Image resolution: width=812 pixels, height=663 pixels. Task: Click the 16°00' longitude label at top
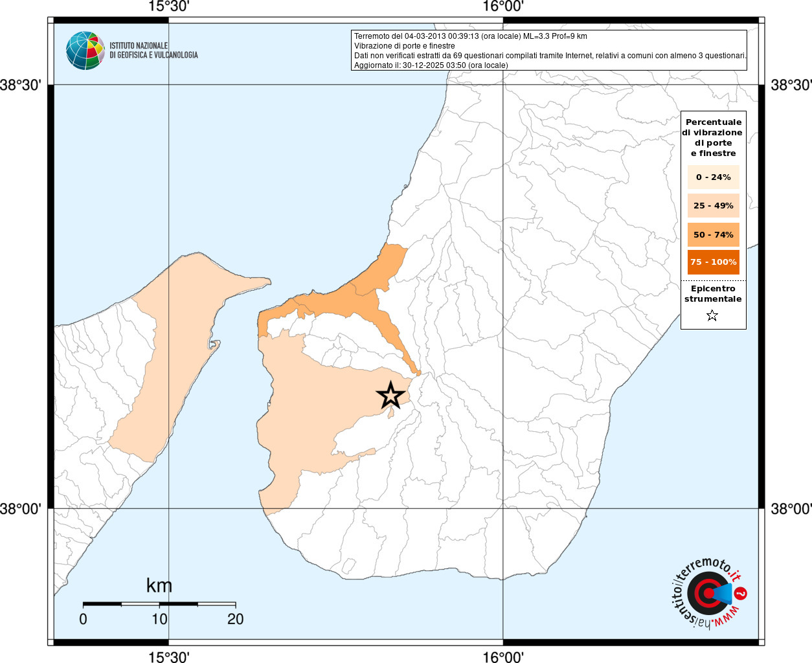(x=503, y=7)
